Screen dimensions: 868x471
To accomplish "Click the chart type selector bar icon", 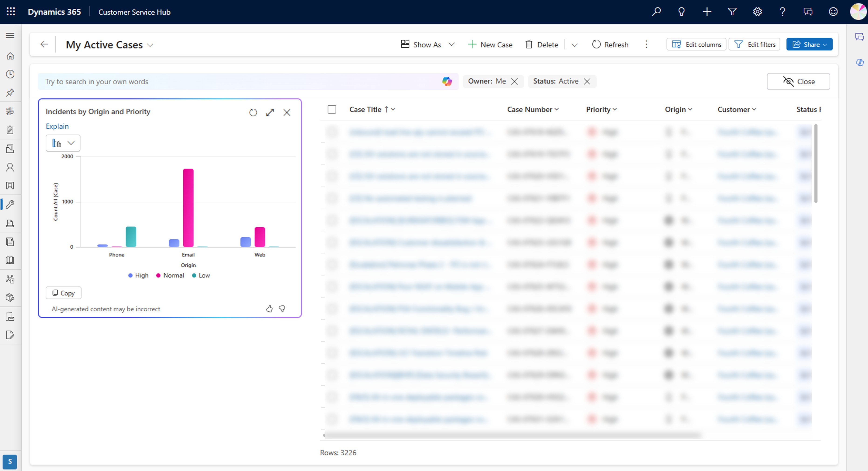I will pyautogui.click(x=56, y=143).
